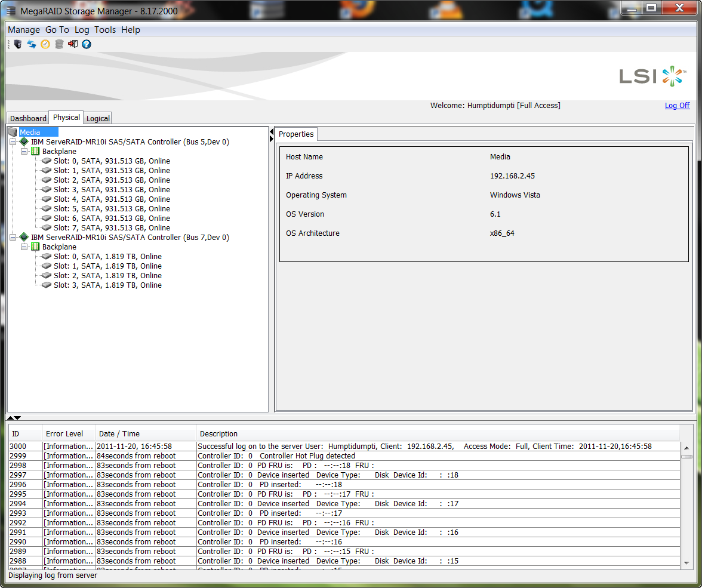Select the IBM ServeRAID controller Bus 5,Dev 0
Screen dimensions: 702x588
tap(130, 141)
